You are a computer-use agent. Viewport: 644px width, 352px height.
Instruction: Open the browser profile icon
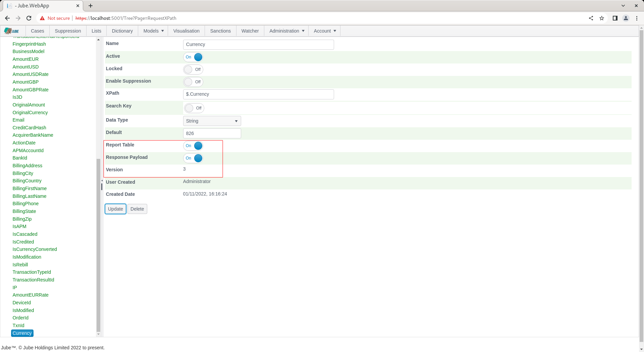pyautogui.click(x=626, y=18)
